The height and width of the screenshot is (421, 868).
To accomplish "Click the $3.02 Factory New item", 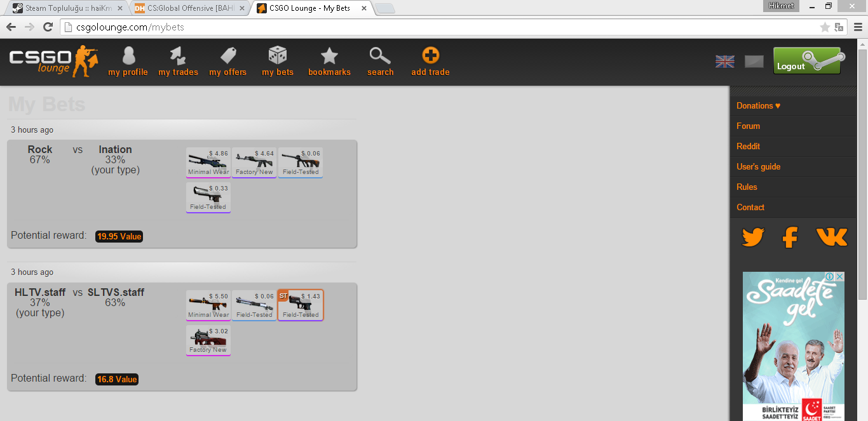I will pos(208,340).
